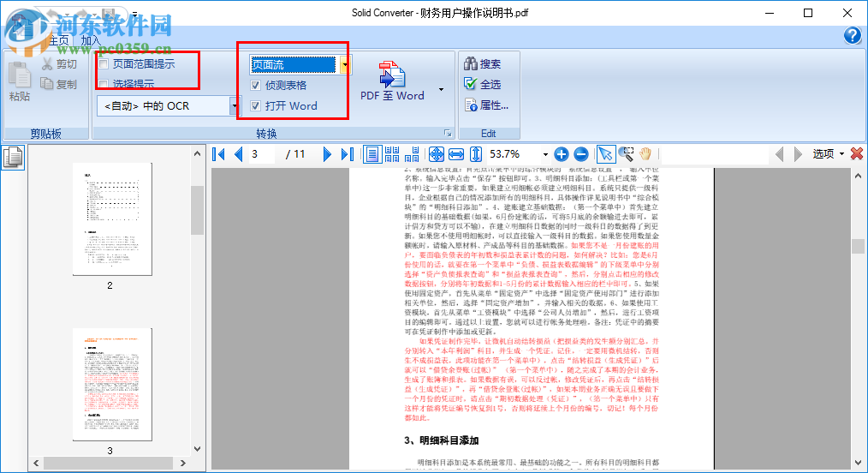Image resolution: width=868 pixels, height=473 pixels.
Task: Jump to the last page
Action: click(347, 154)
